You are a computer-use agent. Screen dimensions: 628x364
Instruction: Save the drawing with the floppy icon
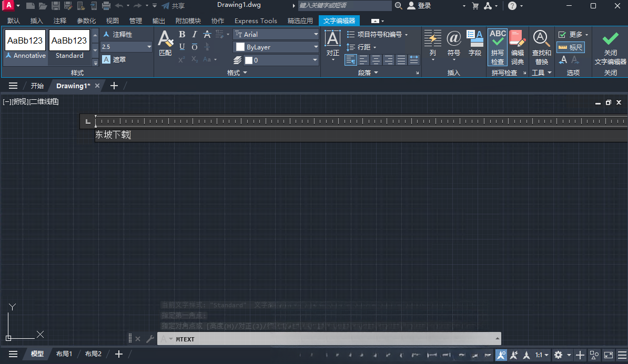point(56,6)
